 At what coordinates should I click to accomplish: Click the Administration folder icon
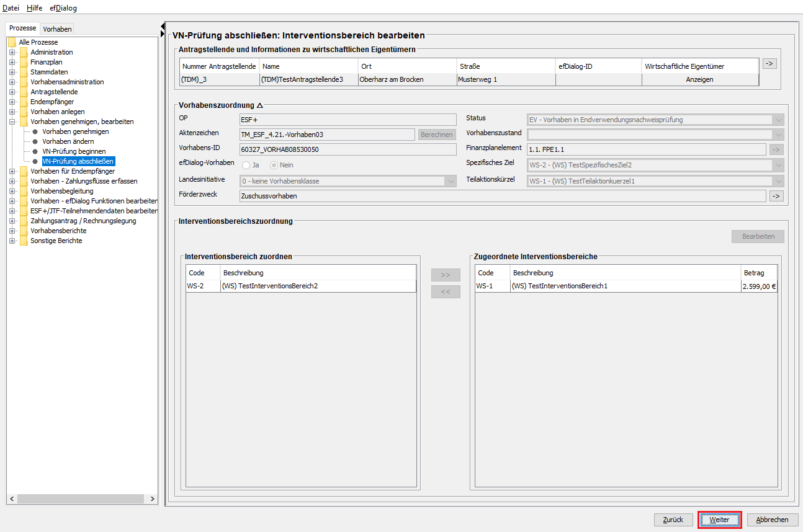coord(24,52)
